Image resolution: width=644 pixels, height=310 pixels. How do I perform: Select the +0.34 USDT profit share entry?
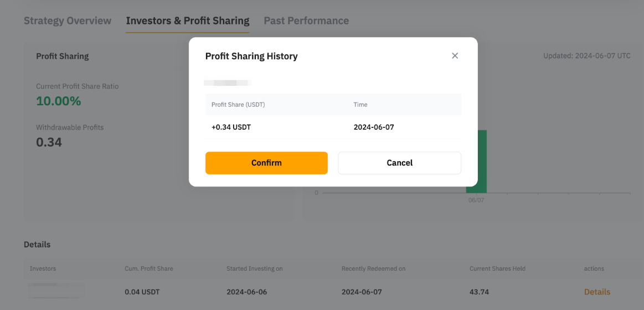point(231,127)
